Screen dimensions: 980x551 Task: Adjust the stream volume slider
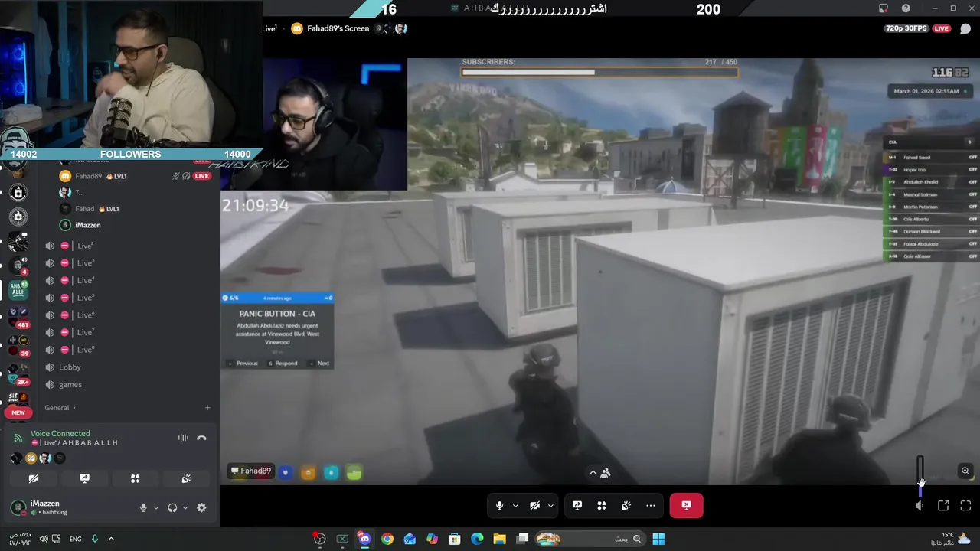(x=920, y=474)
